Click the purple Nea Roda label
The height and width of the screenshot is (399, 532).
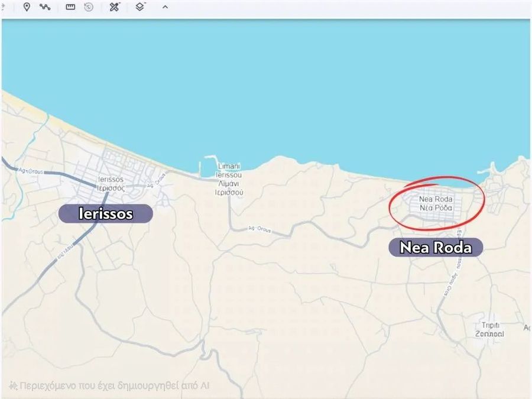tap(436, 247)
